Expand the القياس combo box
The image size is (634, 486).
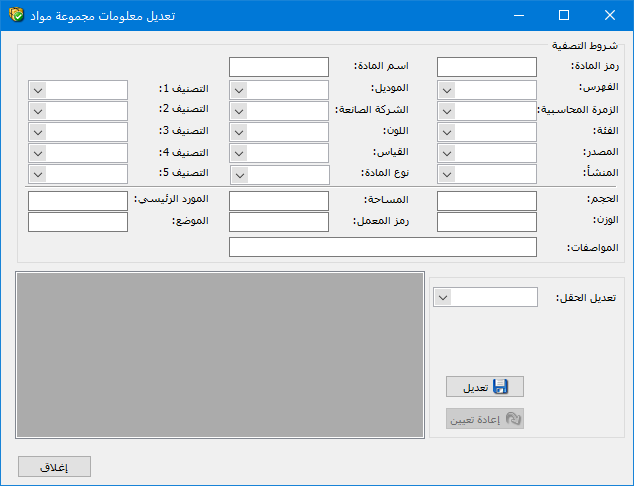[239, 153]
